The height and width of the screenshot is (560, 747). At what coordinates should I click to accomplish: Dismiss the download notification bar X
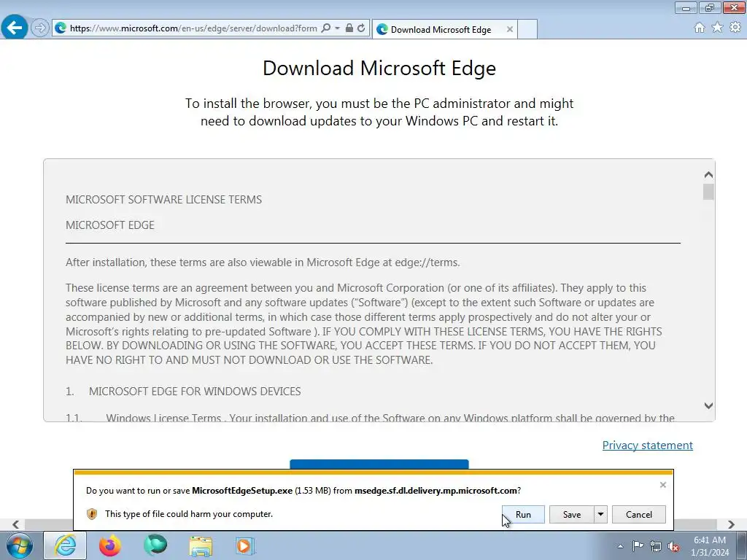(x=662, y=485)
